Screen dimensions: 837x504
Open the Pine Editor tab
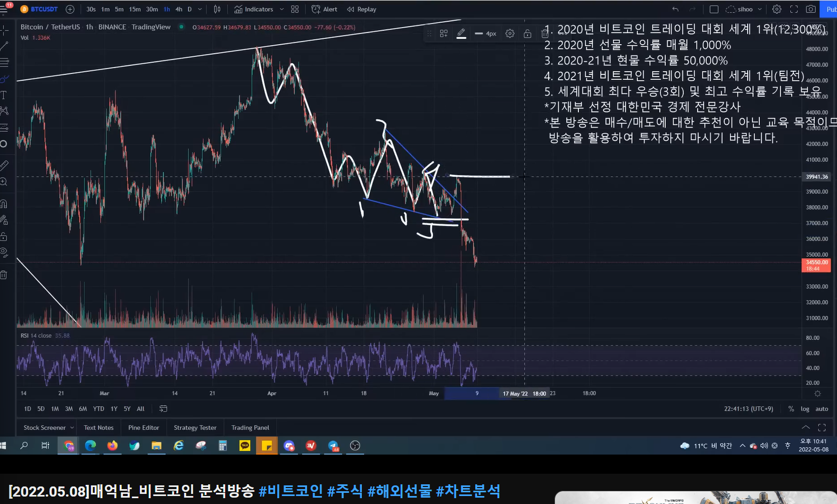click(x=144, y=427)
